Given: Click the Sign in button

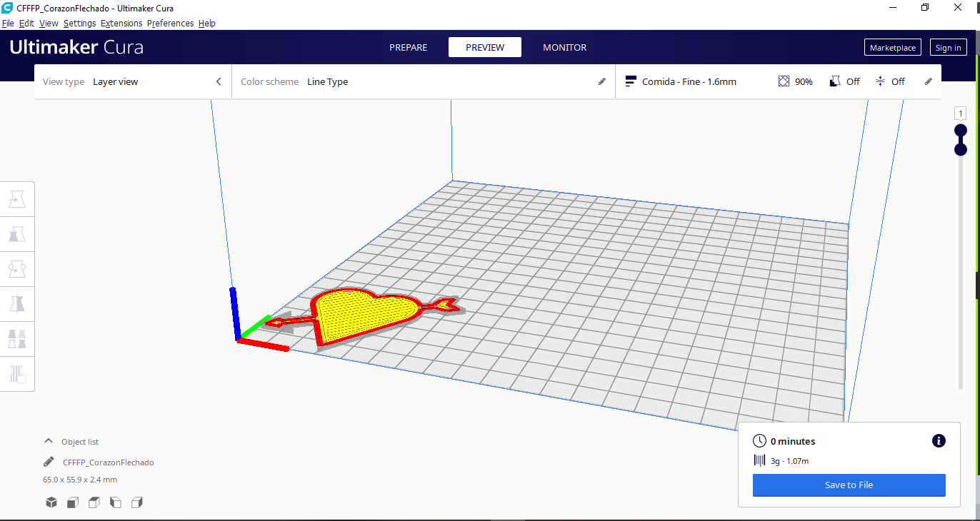Looking at the screenshot, I should [948, 48].
